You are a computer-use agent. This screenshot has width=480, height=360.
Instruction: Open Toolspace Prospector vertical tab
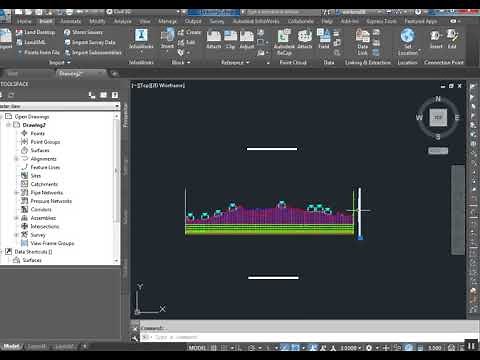tap(125, 115)
